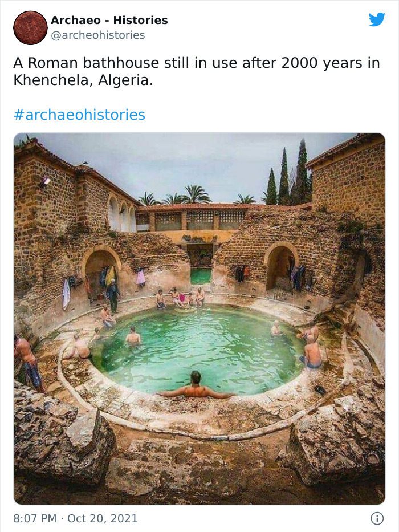The width and height of the screenshot is (399, 532).
Task: Open the Archaeo - Histories profile avatar
Action: click(30, 28)
